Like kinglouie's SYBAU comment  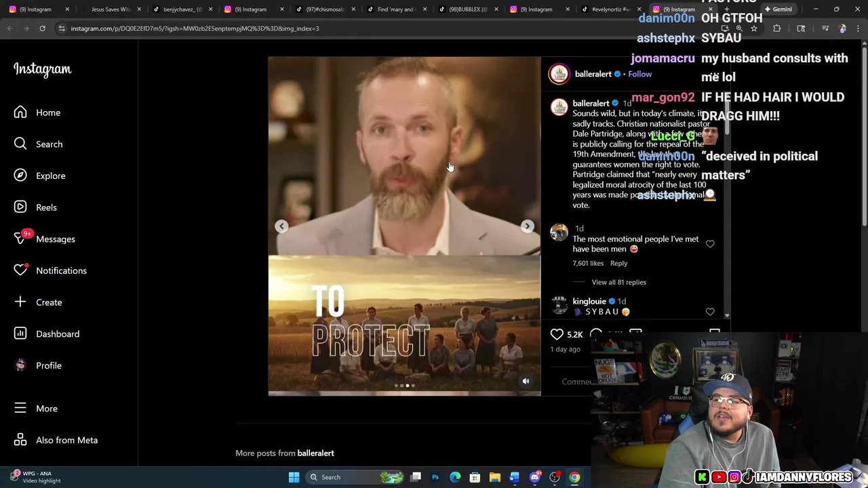click(710, 312)
